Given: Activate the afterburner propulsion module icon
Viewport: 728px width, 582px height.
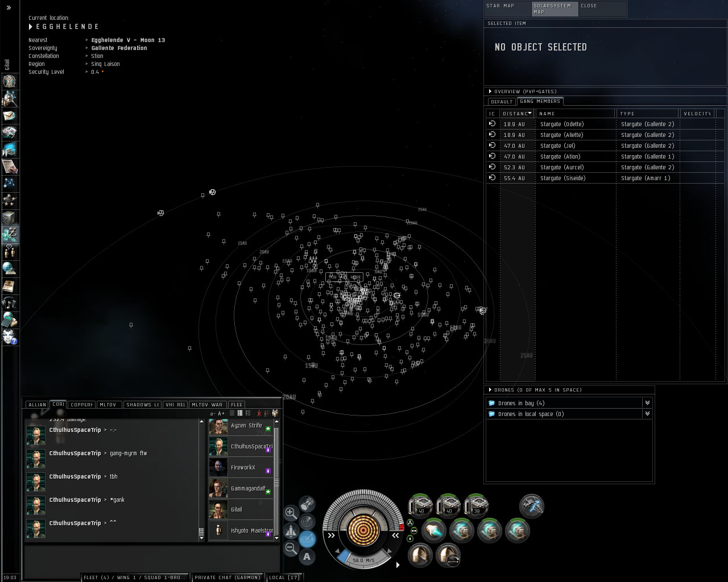Looking at the screenshot, I should tap(434, 530).
